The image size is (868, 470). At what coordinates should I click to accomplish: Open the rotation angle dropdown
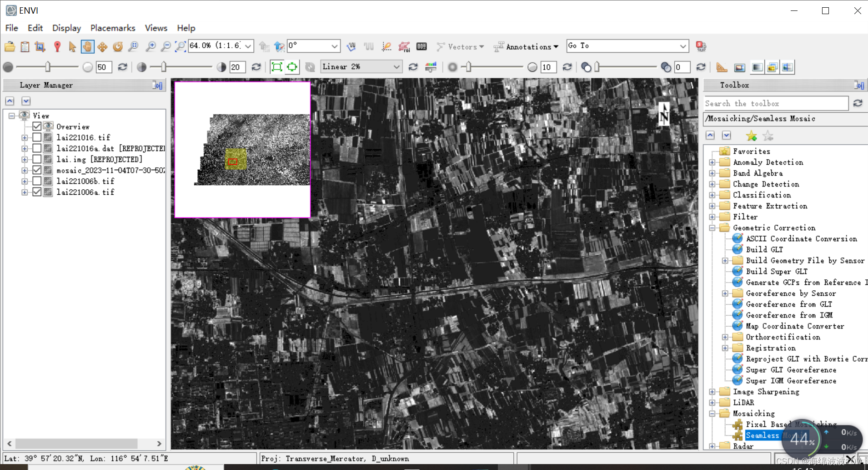(x=335, y=46)
